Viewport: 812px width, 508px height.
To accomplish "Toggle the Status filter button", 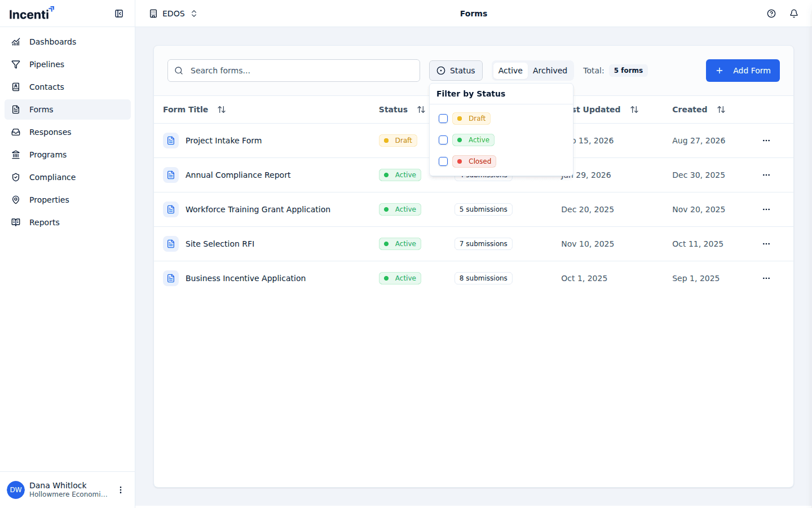I will pyautogui.click(x=456, y=71).
